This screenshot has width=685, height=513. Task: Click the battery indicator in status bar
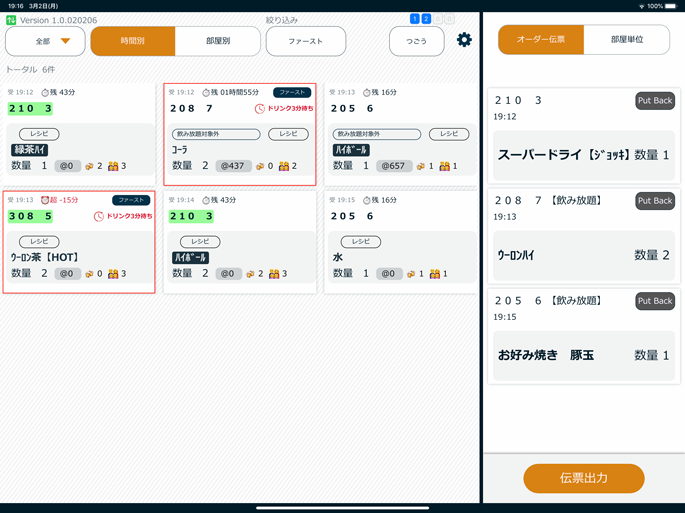(670, 6)
